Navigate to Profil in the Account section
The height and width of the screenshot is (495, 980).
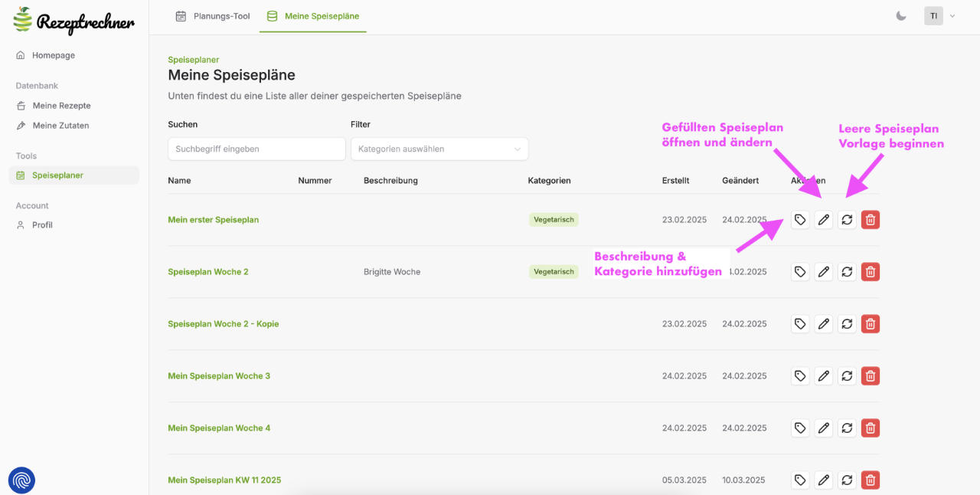pos(42,225)
